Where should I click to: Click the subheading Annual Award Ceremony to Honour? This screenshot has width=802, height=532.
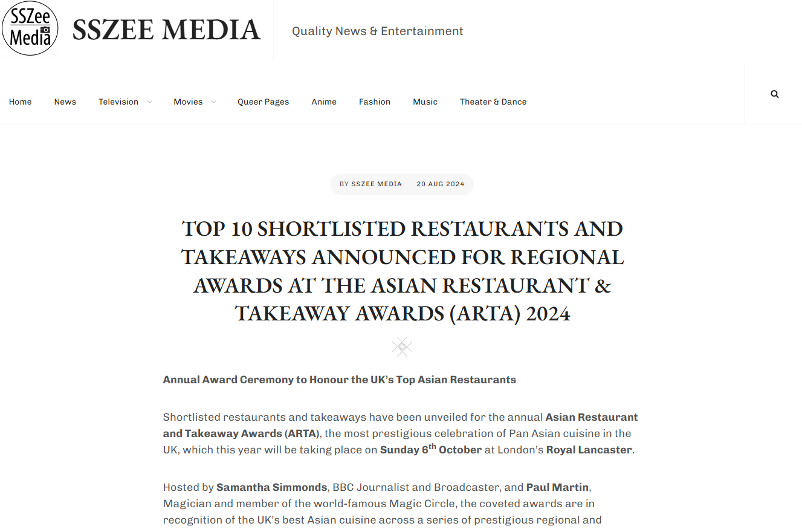340,380
